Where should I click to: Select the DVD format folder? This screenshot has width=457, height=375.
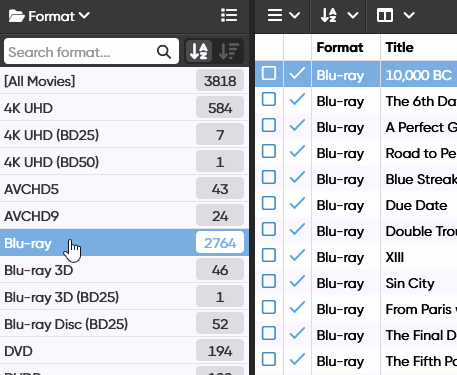124,351
